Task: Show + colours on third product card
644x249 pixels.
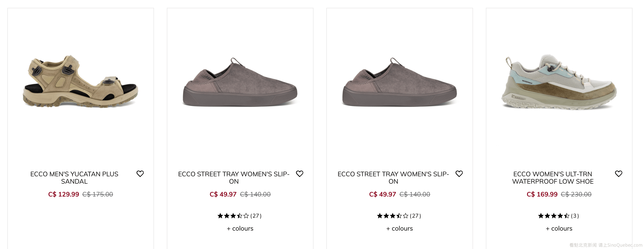Action: (x=399, y=229)
